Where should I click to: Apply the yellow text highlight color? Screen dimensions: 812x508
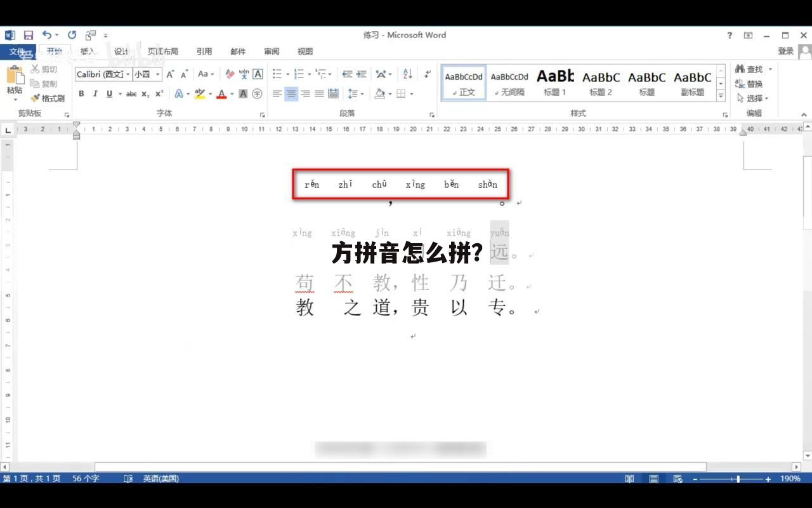coord(200,94)
